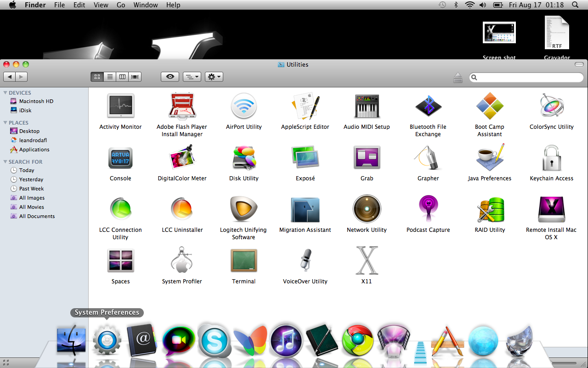Open the Grab utility
Screen dimensions: 588x368
367,158
